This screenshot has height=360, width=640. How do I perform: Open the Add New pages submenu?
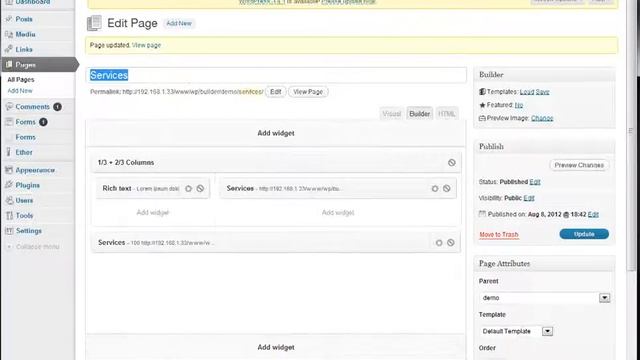20,91
